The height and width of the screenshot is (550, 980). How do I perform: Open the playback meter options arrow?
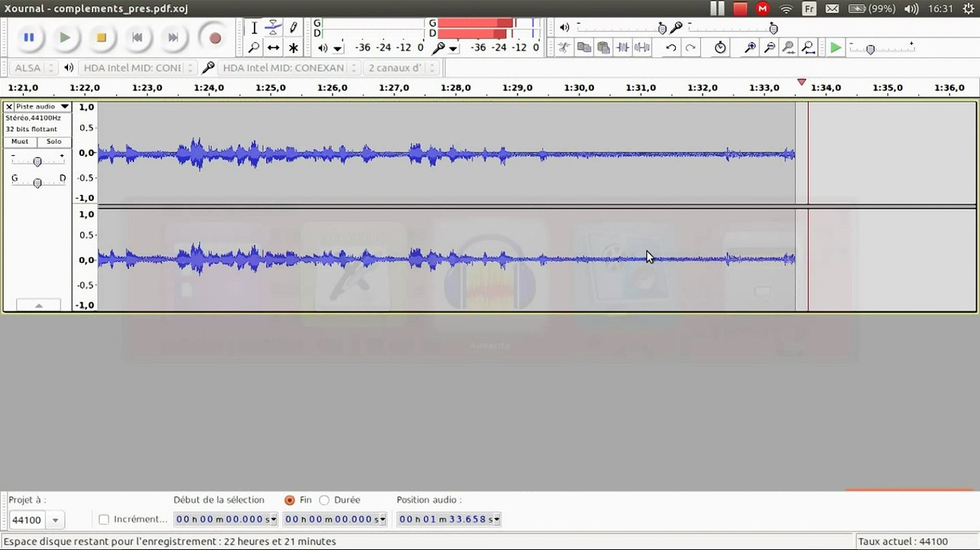(x=338, y=48)
